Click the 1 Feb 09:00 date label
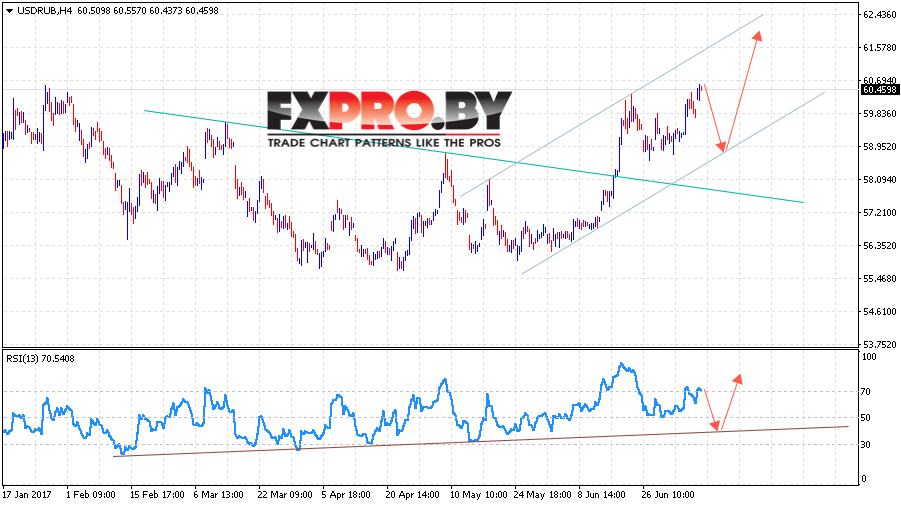The height and width of the screenshot is (506, 901). 91,495
